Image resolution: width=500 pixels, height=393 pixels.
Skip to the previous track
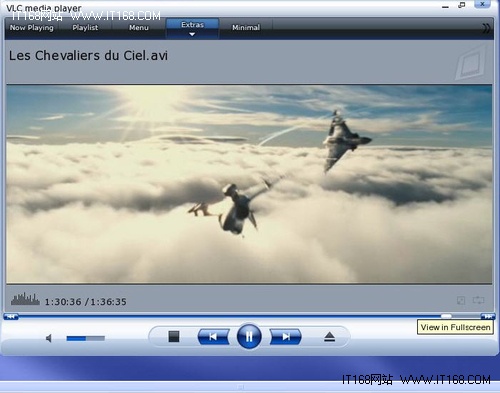point(213,337)
